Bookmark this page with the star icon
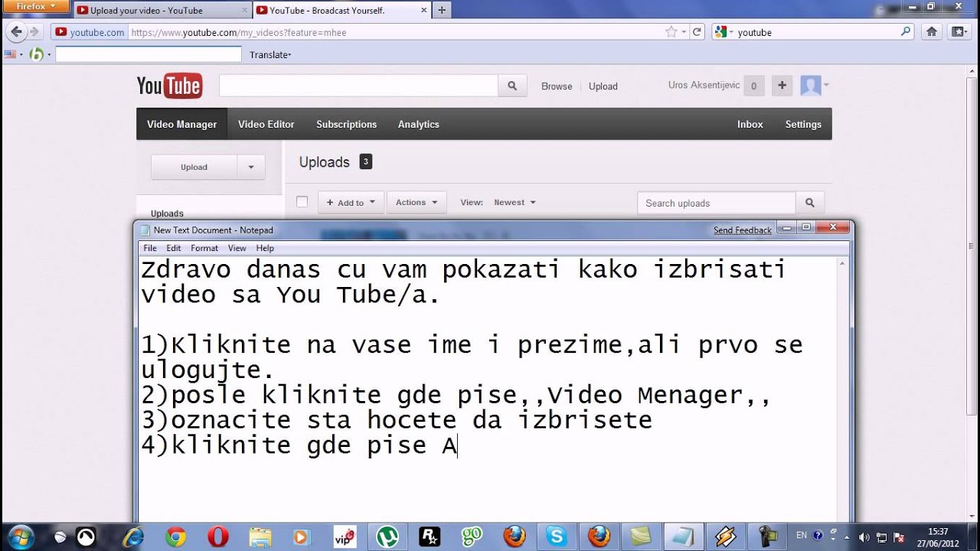The width and height of the screenshot is (980, 551). pos(671,32)
